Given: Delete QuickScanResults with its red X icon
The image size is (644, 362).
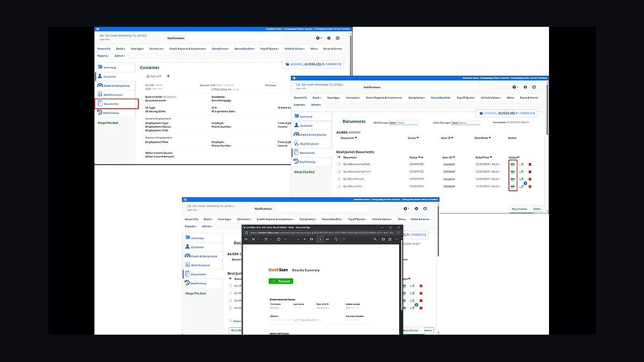Looking at the screenshot, I should point(530,179).
